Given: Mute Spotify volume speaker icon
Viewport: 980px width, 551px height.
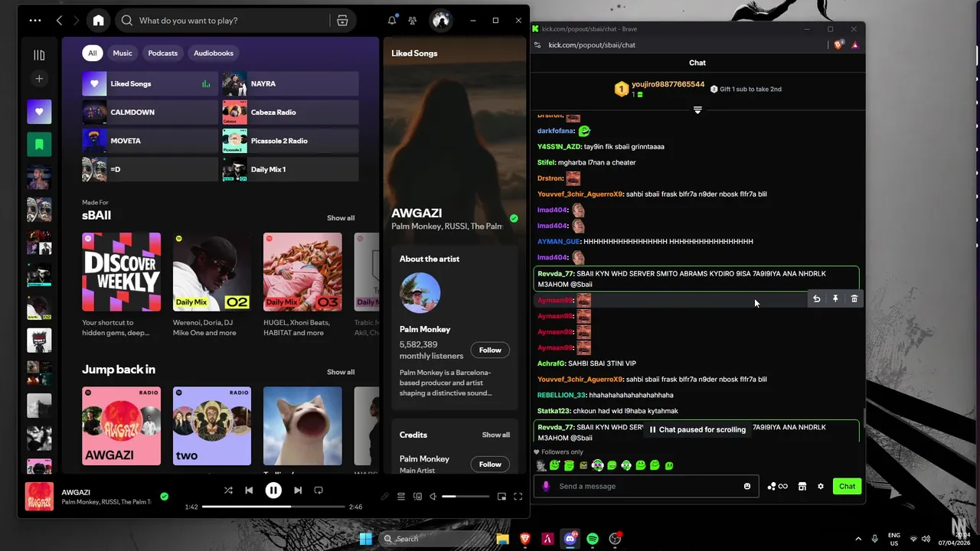Looking at the screenshot, I should pyautogui.click(x=433, y=497).
